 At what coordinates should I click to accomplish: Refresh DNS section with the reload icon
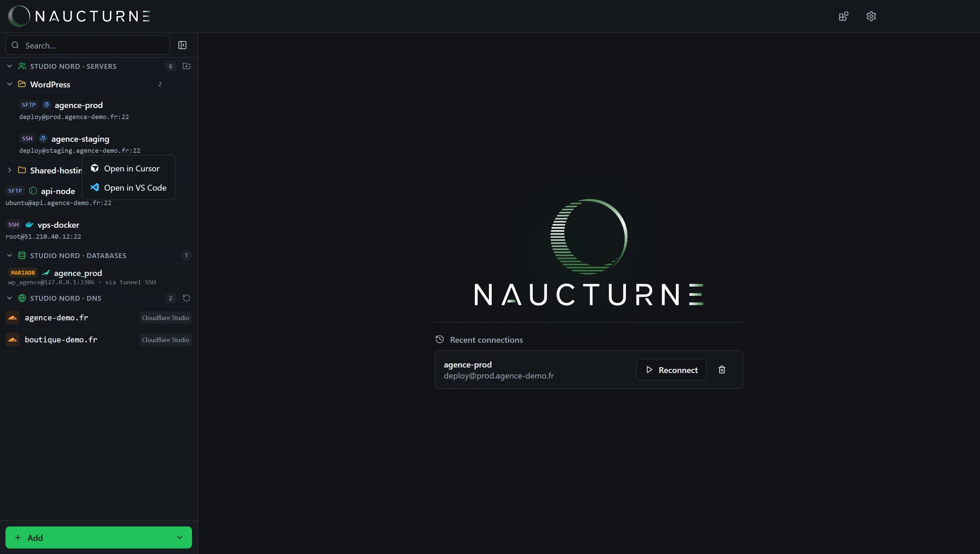pyautogui.click(x=187, y=298)
